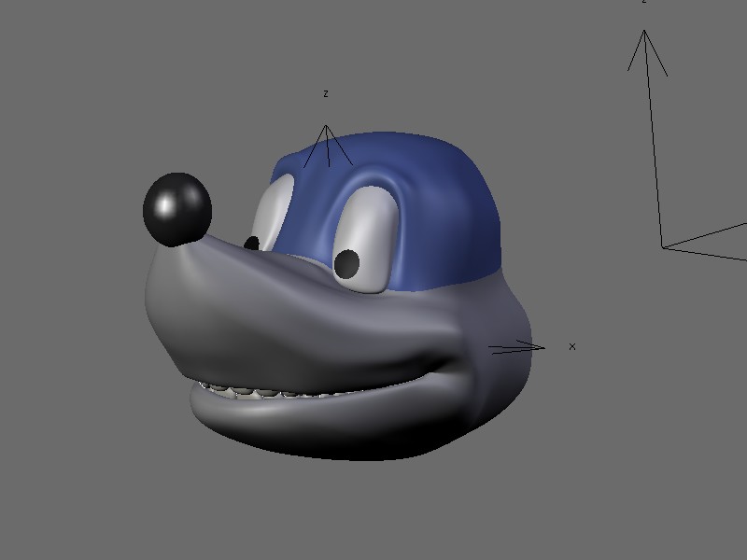747x560 pixels.
Task: Click the z-axis arrowhead on the head
Action: point(328,146)
